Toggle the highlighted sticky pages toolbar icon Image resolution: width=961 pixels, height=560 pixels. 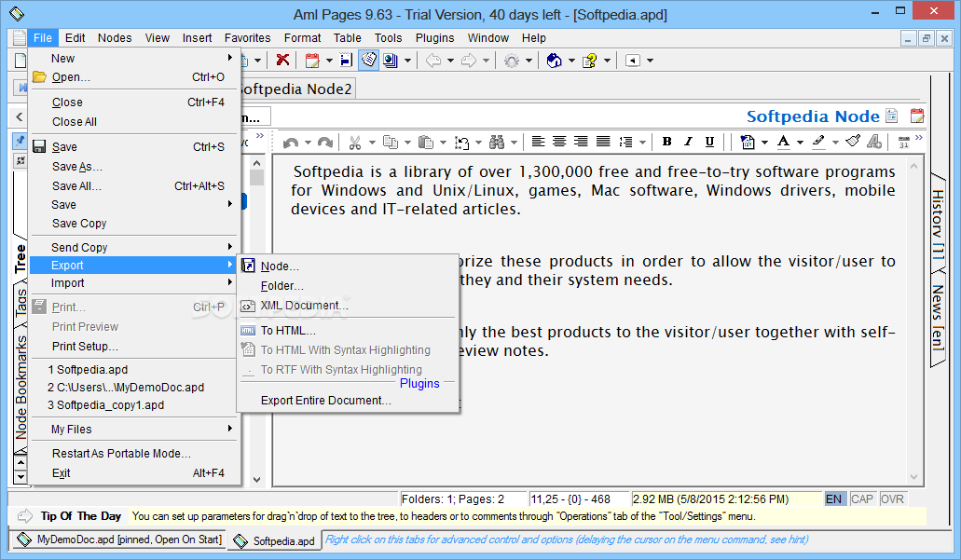coord(368,60)
